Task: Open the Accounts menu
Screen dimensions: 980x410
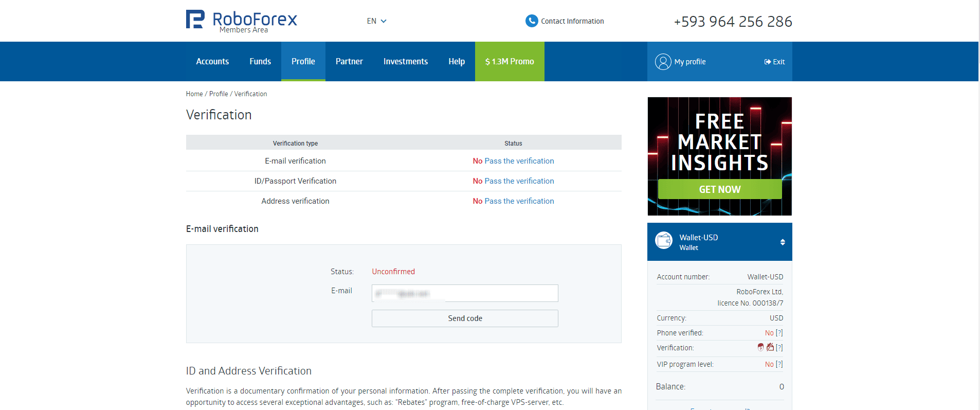Action: coord(212,61)
